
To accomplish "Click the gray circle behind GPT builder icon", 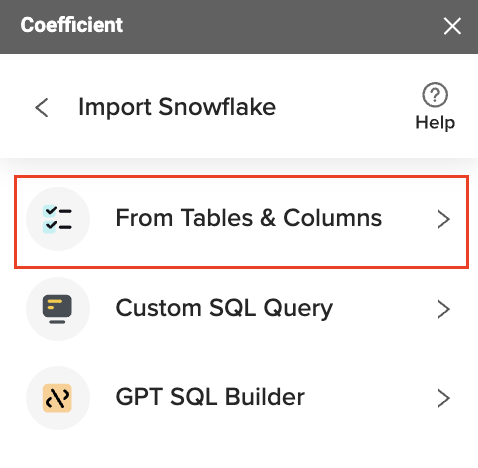I will tap(58, 398).
